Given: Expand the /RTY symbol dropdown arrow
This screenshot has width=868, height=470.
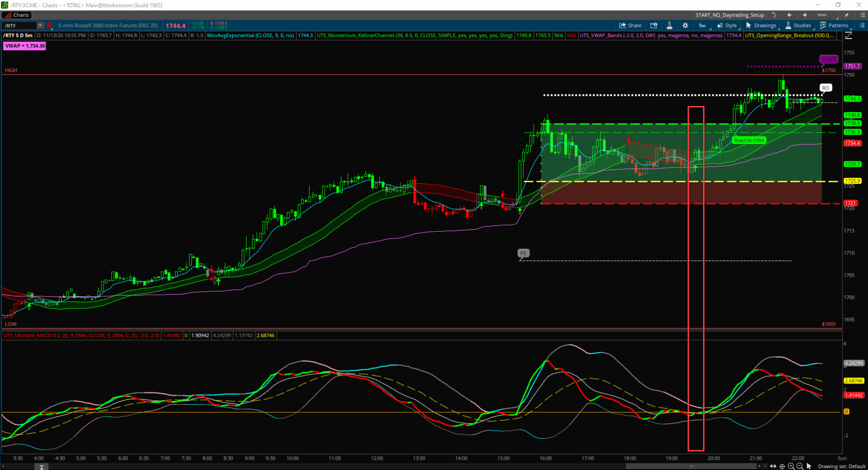Looking at the screenshot, I should pos(40,26).
